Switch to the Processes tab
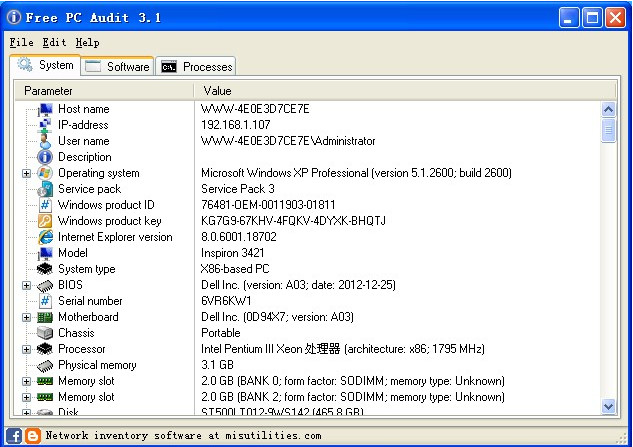633x447 pixels. tap(196, 66)
